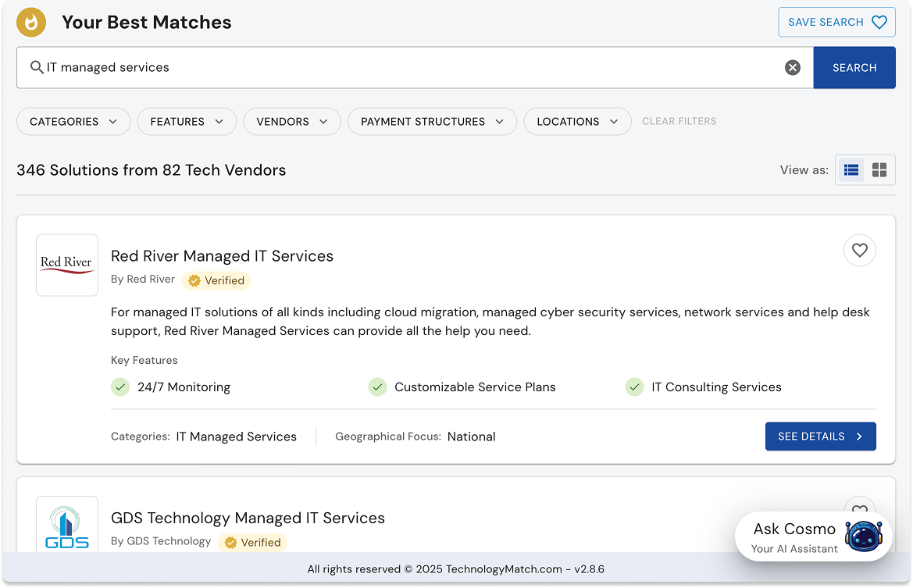Image resolution: width=913 pixels, height=588 pixels.
Task: Click the search field containing IT managed services
Action: (x=415, y=67)
